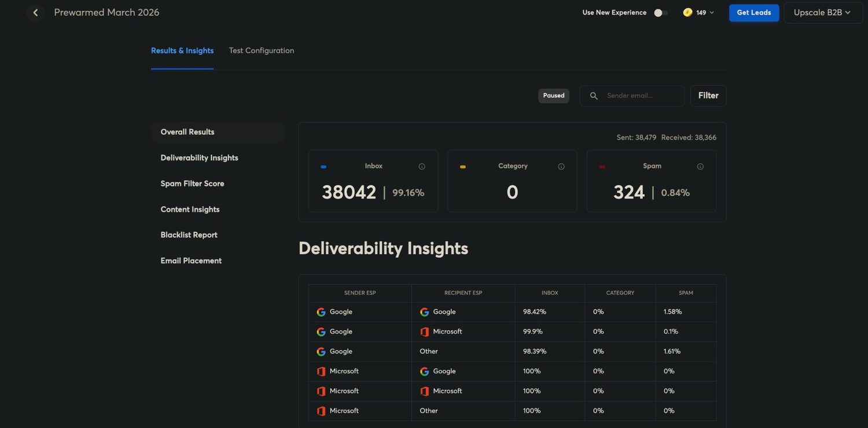This screenshot has width=868, height=428.
Task: Click the RECIPIENT ESP column header
Action: point(463,293)
